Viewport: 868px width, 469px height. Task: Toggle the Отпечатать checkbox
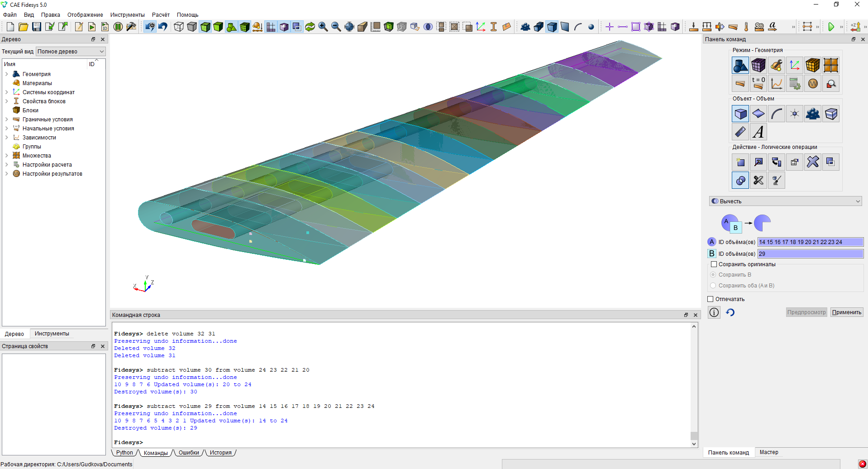(710, 299)
